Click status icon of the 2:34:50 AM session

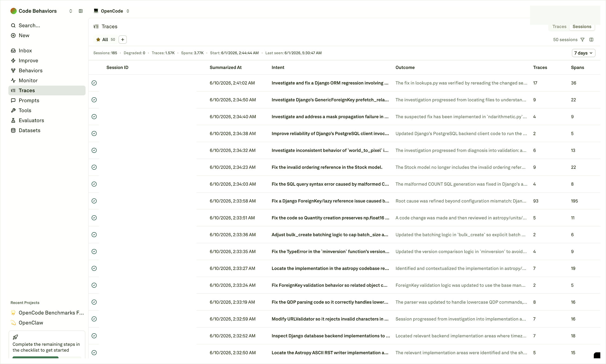94,100
